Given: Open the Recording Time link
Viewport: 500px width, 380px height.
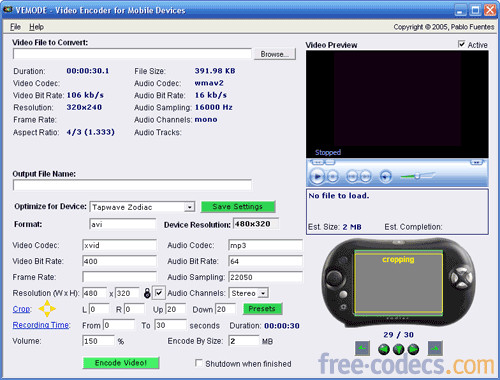Looking at the screenshot, I should 41,325.
